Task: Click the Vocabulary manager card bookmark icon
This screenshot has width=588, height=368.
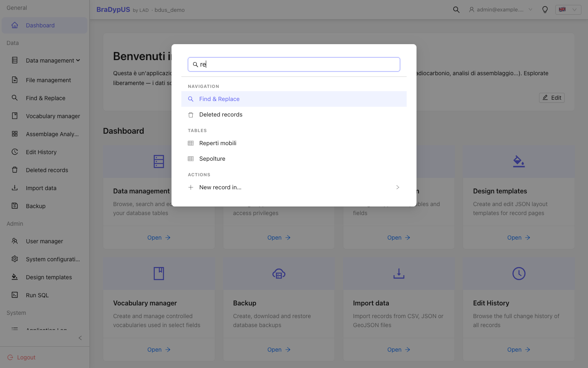Action: pyautogui.click(x=159, y=274)
